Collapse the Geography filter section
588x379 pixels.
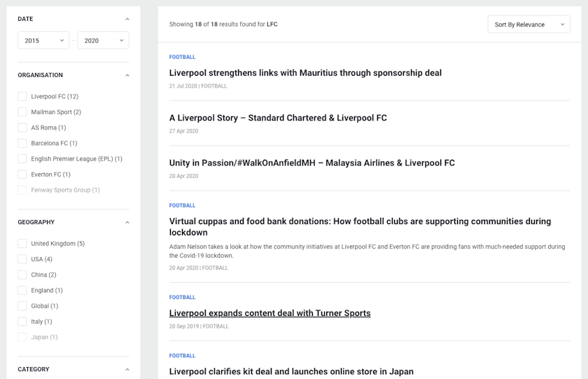[x=127, y=222]
